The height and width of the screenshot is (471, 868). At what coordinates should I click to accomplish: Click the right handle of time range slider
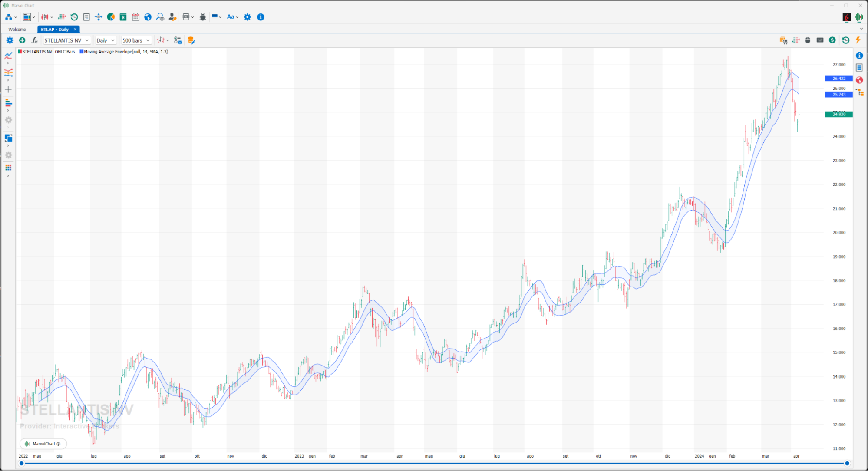[847, 464]
